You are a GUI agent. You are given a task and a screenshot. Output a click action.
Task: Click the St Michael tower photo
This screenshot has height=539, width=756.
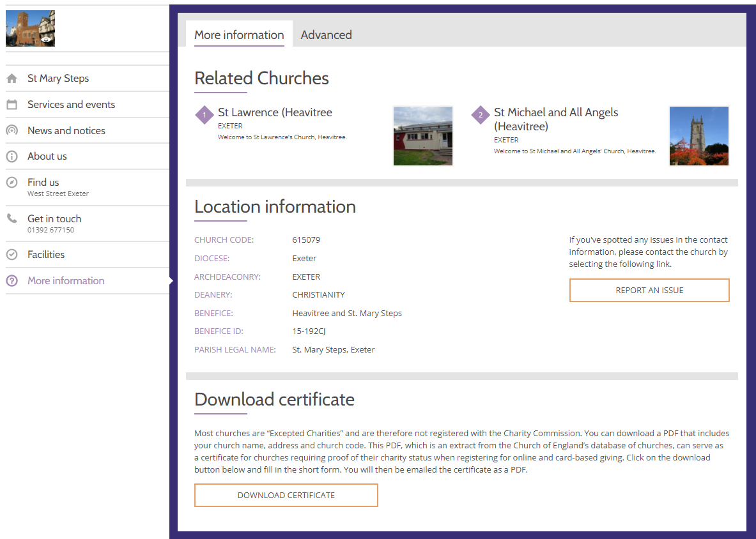pyautogui.click(x=698, y=135)
